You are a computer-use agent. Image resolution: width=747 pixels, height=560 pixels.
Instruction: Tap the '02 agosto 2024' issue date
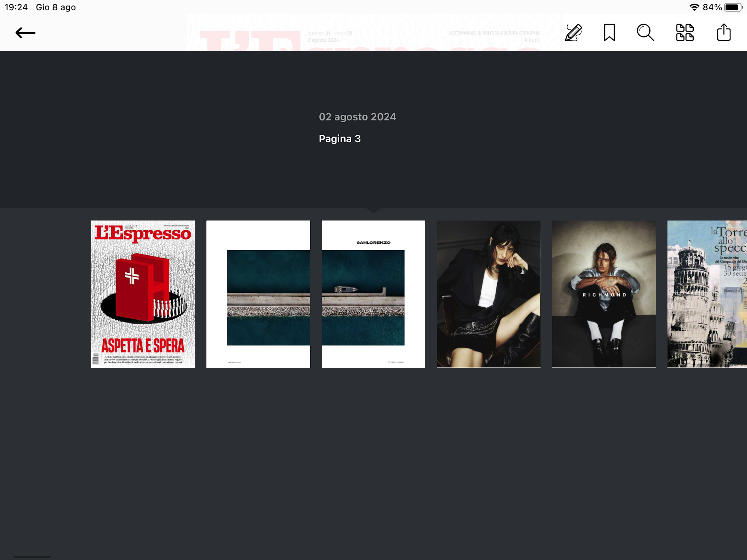click(357, 117)
